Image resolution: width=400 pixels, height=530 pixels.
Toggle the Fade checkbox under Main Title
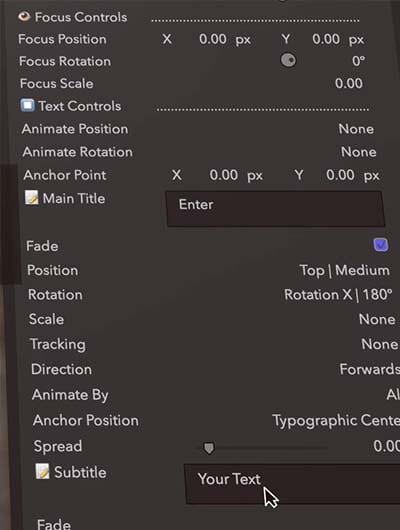(381, 245)
